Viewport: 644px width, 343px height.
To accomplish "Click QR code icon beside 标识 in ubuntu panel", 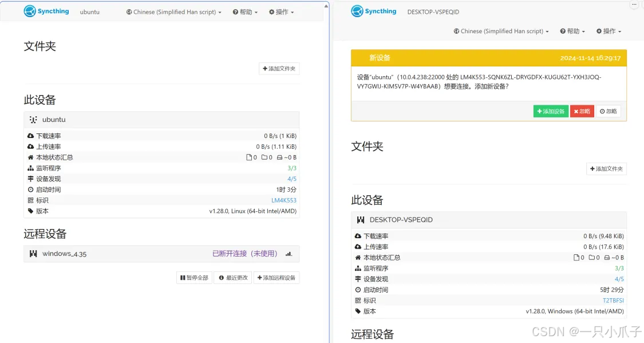I will tap(30, 200).
